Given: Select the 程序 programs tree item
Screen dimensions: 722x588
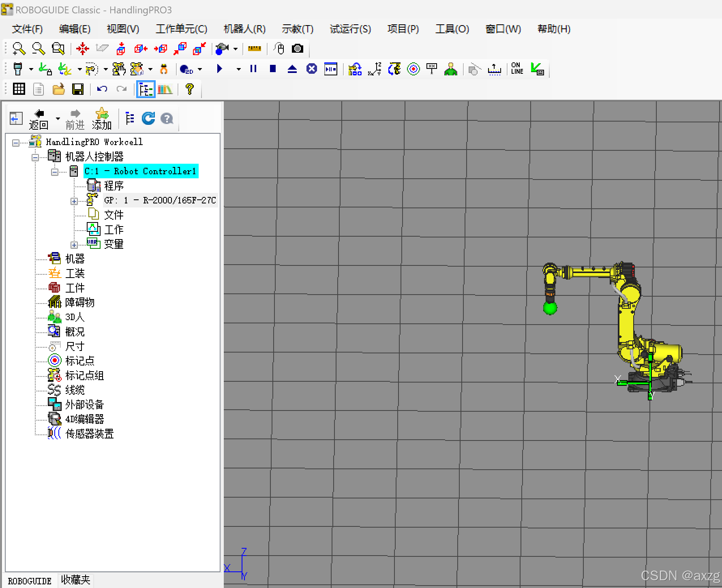Looking at the screenshot, I should tap(114, 186).
